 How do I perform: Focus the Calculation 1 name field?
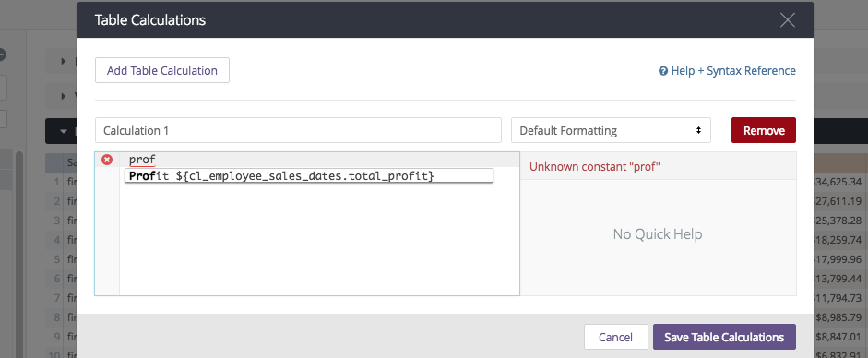pyautogui.click(x=298, y=131)
